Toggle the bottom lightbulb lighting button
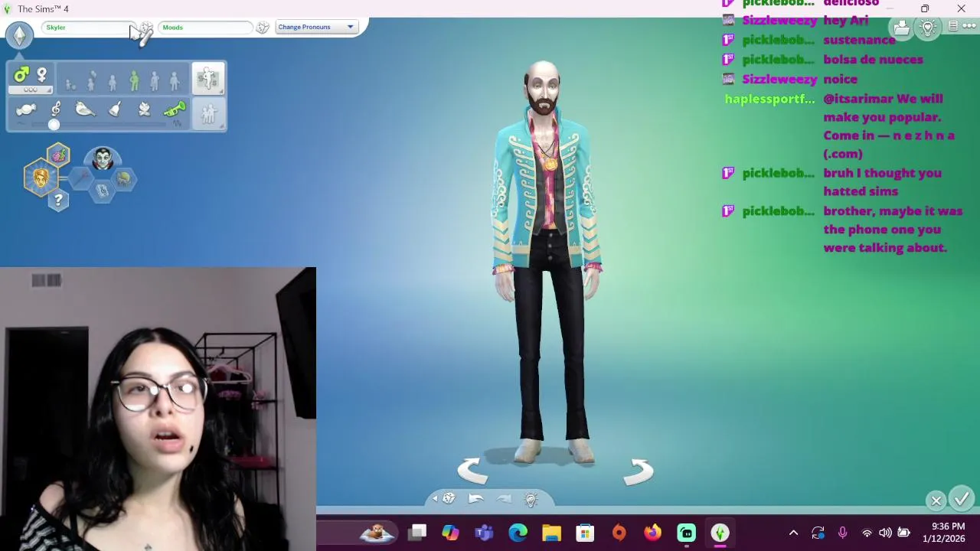This screenshot has width=980, height=551. click(531, 499)
